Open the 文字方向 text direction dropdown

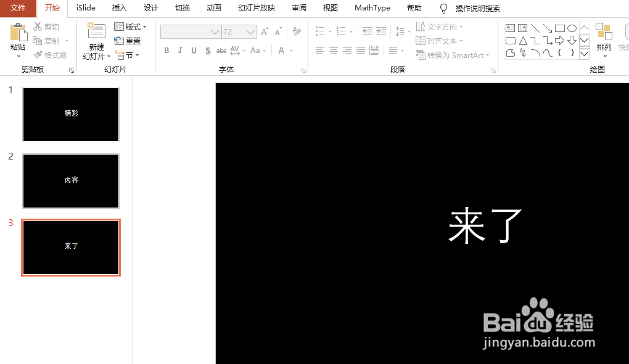coord(439,27)
